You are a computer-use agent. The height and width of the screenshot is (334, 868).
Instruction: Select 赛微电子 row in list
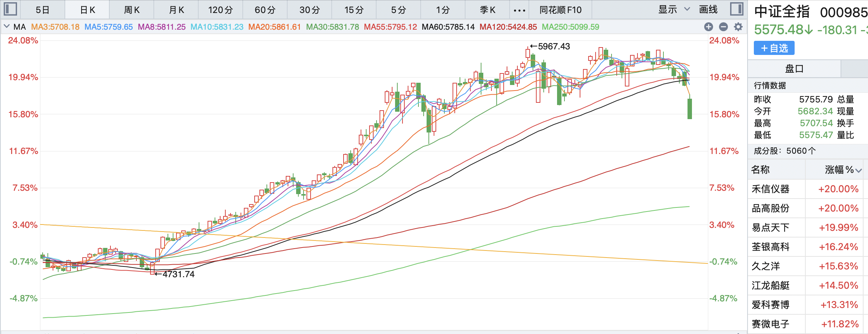point(770,324)
